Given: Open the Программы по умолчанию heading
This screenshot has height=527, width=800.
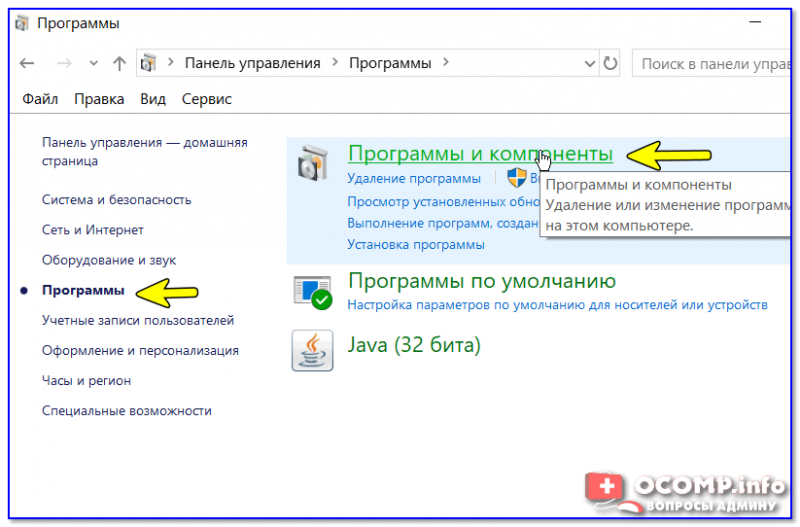Looking at the screenshot, I should pyautogui.click(x=482, y=281).
